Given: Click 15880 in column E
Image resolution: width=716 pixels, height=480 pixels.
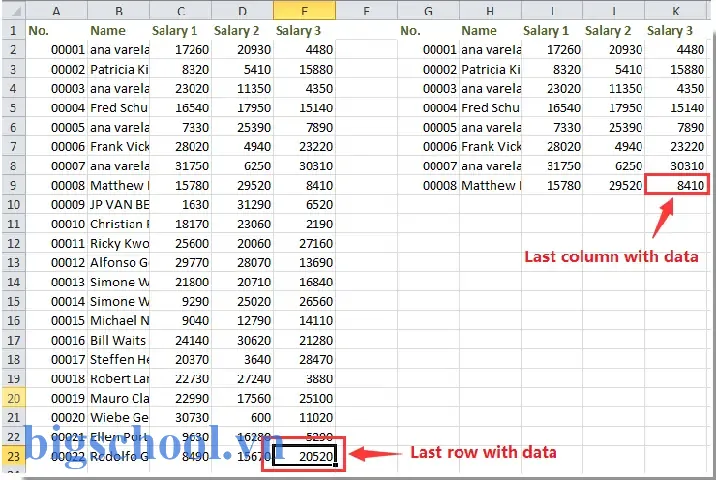Looking at the screenshot, I should pyautogui.click(x=305, y=69).
